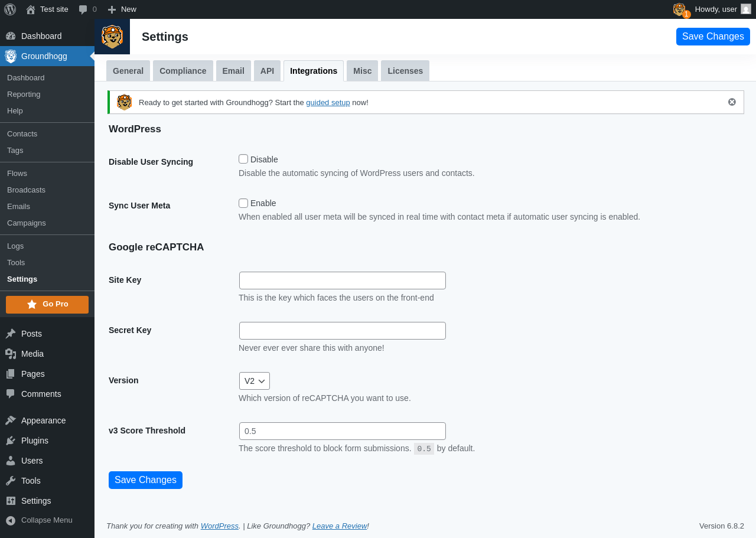Click the Comments icon in sidebar
Screen dimensions: 756x538
tap(11, 394)
